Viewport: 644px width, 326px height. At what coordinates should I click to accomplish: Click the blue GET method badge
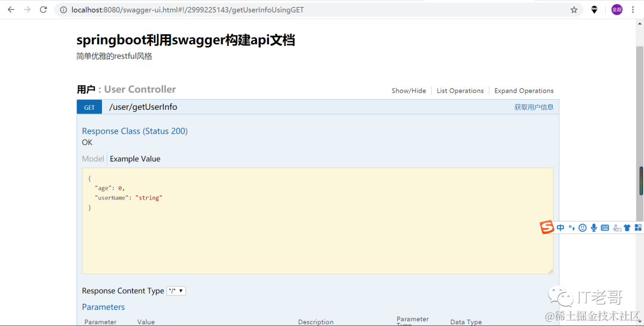tap(89, 107)
